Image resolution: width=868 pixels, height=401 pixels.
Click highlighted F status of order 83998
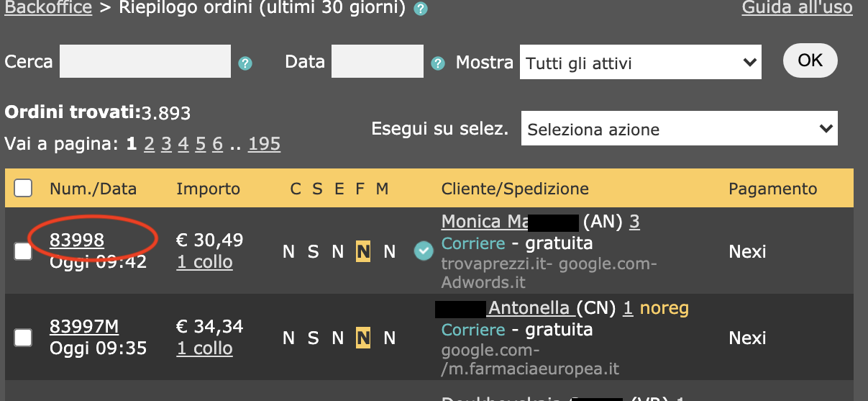pyautogui.click(x=362, y=251)
